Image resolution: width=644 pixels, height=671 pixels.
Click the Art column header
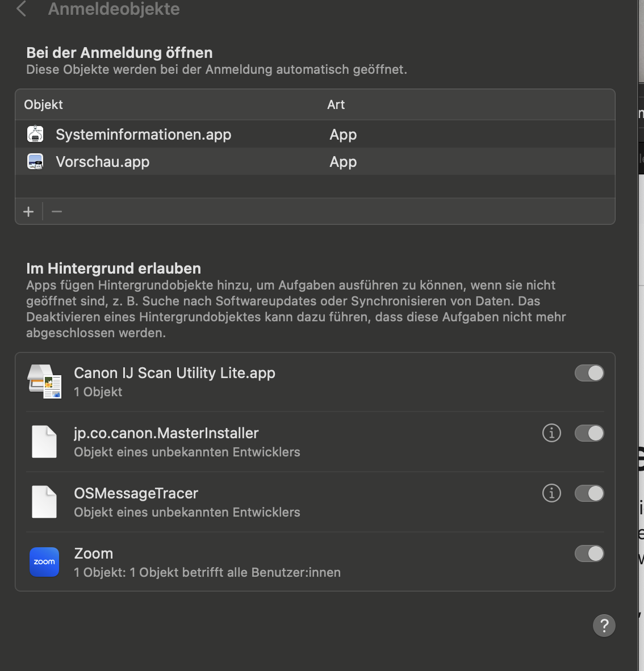[x=336, y=104]
